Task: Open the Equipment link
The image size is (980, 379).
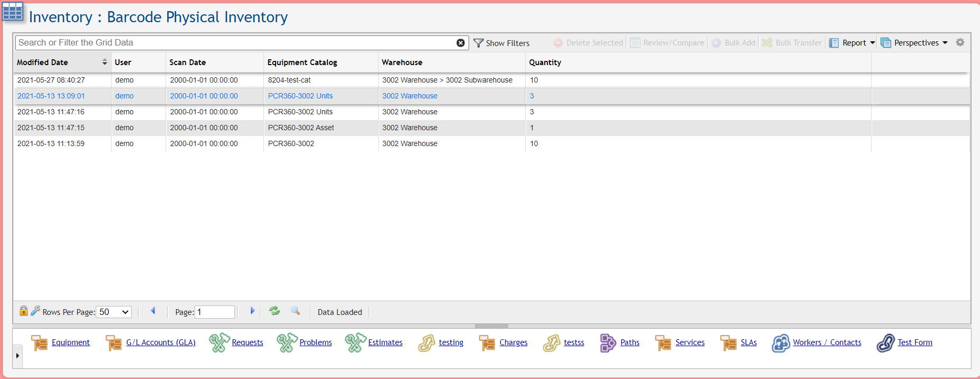Action: click(x=70, y=342)
